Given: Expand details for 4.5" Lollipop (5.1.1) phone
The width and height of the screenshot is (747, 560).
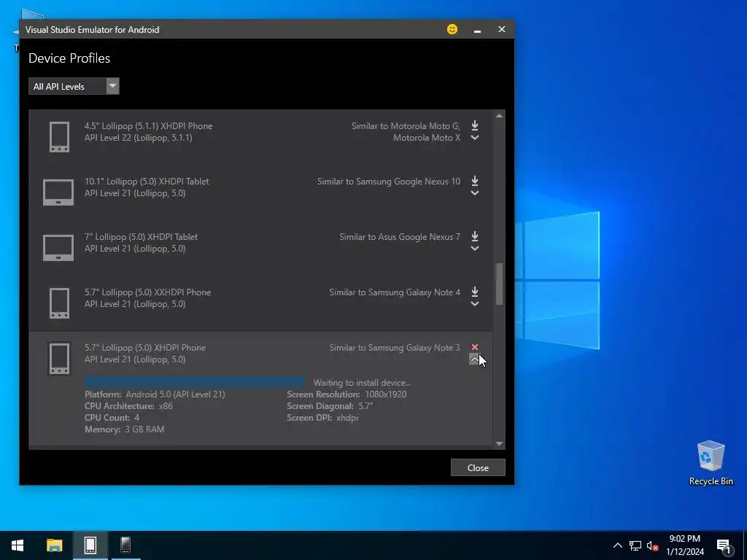Looking at the screenshot, I should pos(474,138).
